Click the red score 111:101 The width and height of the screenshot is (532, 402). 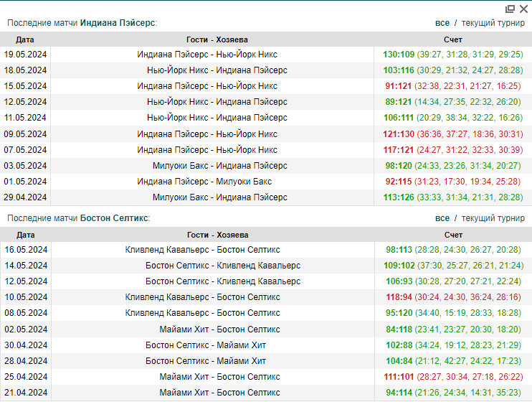(x=399, y=377)
